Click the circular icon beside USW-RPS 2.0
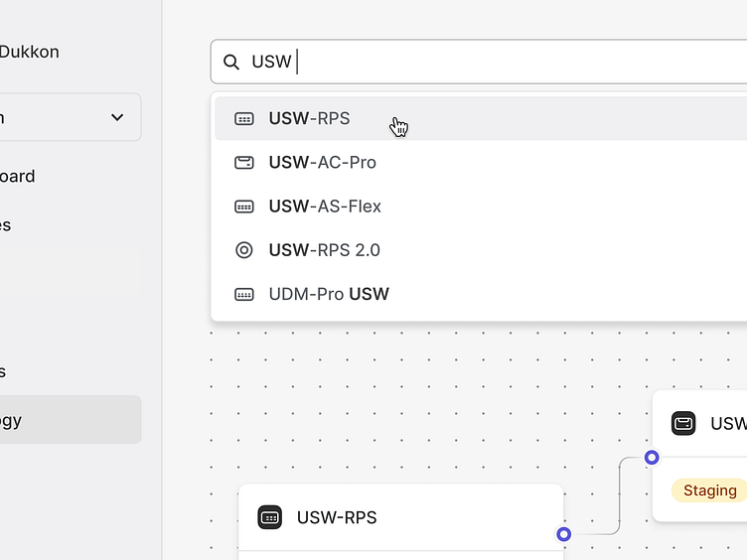This screenshot has height=560, width=747. [x=244, y=250]
